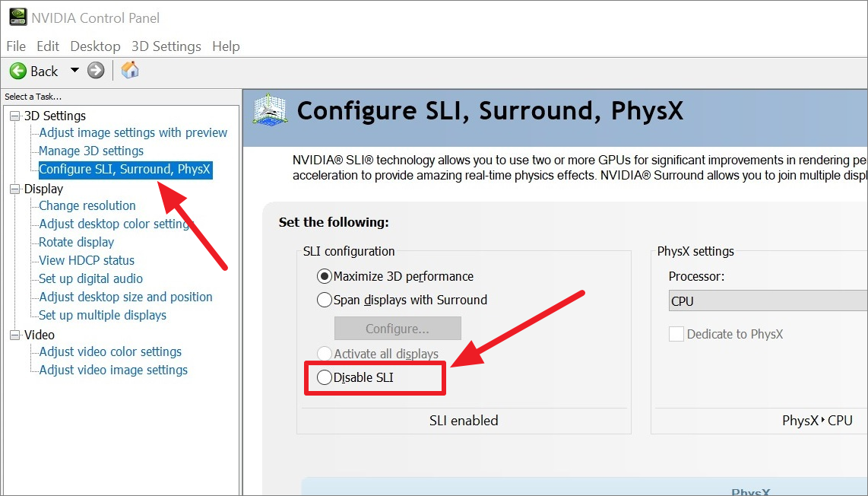The image size is (868, 496).
Task: Open the Back history dropdown arrow
Action: 74,71
